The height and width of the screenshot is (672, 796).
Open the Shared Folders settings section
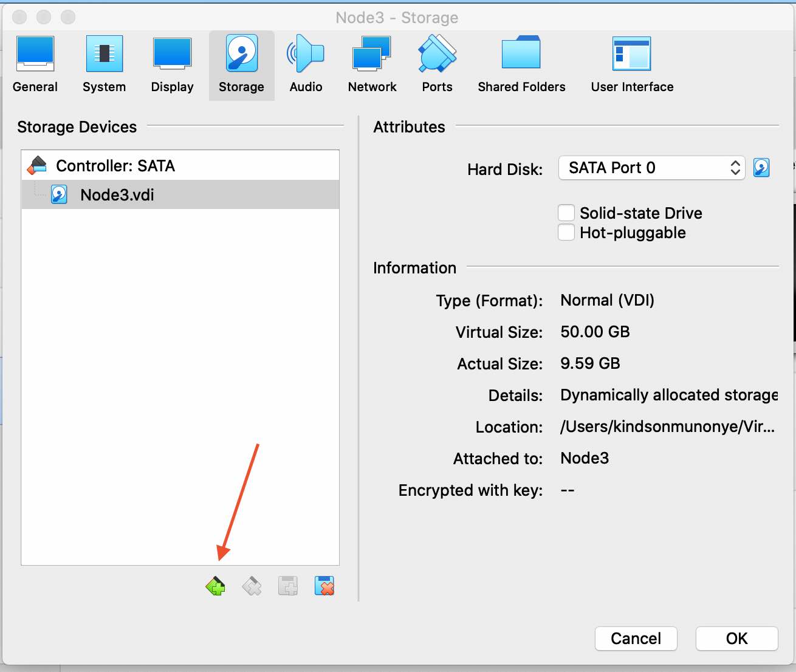pos(521,64)
